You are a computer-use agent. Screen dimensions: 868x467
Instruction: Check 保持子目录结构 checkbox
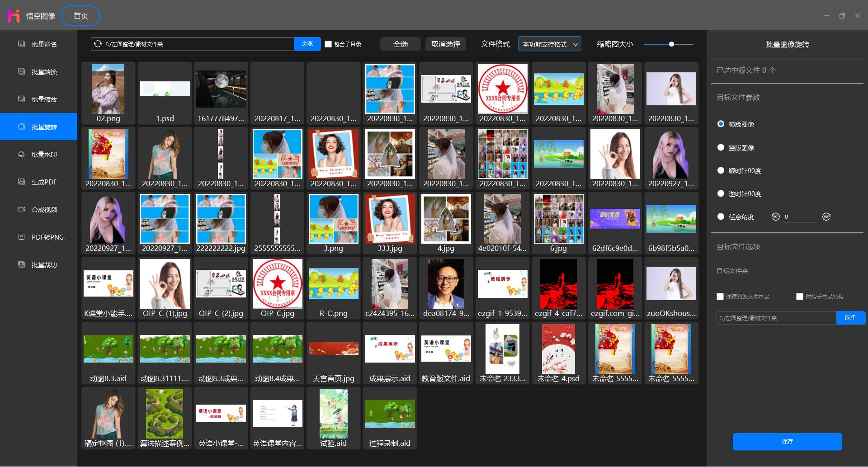tap(799, 297)
